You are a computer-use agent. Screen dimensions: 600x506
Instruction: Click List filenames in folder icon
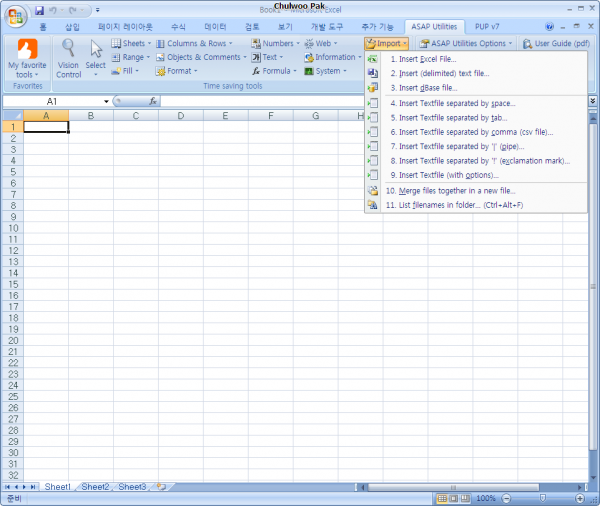372,205
